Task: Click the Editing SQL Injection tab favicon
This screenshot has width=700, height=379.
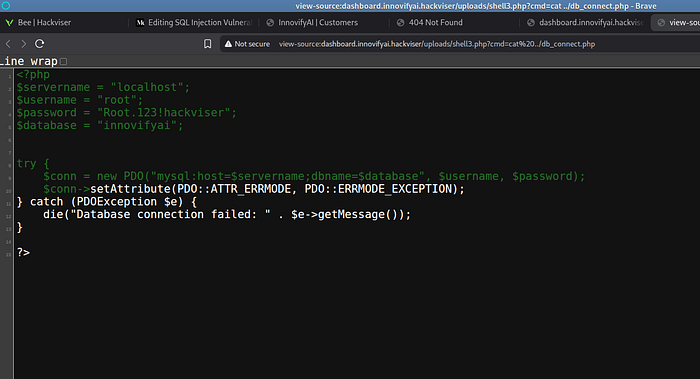Action: pyautogui.click(x=140, y=22)
